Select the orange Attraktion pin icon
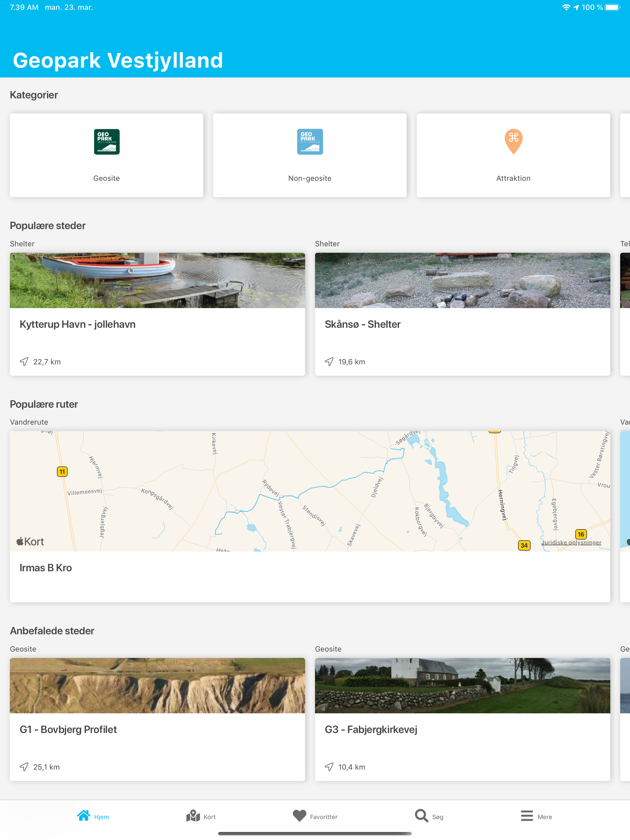 513,142
